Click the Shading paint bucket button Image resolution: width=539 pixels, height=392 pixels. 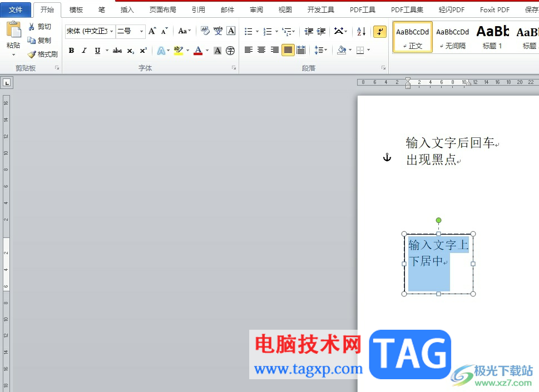click(342, 50)
